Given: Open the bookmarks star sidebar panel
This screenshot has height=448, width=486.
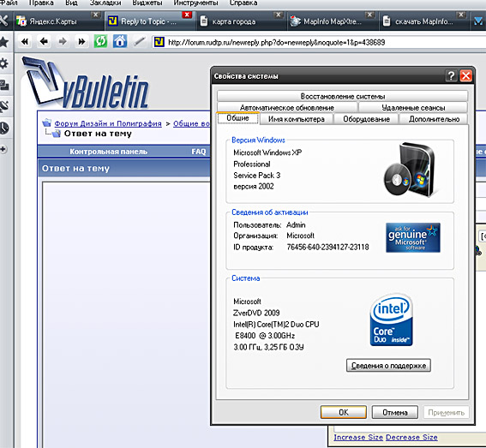Looking at the screenshot, I should coord(4,42).
